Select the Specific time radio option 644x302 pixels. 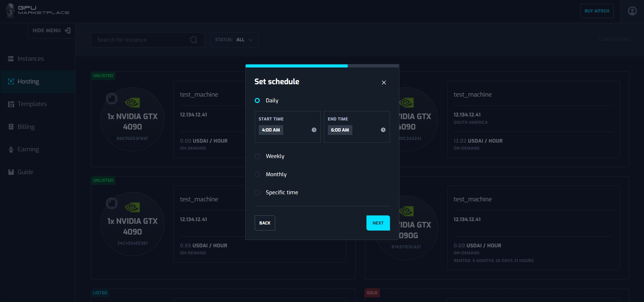coord(257,193)
